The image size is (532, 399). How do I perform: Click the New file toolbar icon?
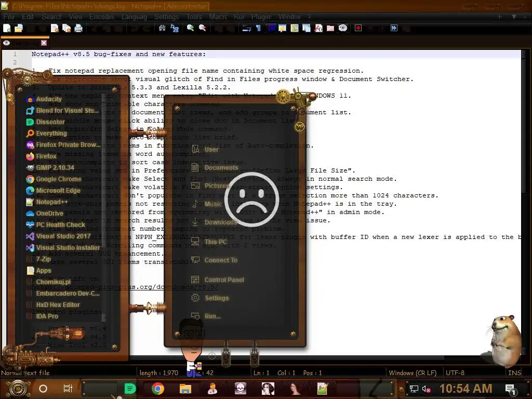pyautogui.click(x=7, y=28)
